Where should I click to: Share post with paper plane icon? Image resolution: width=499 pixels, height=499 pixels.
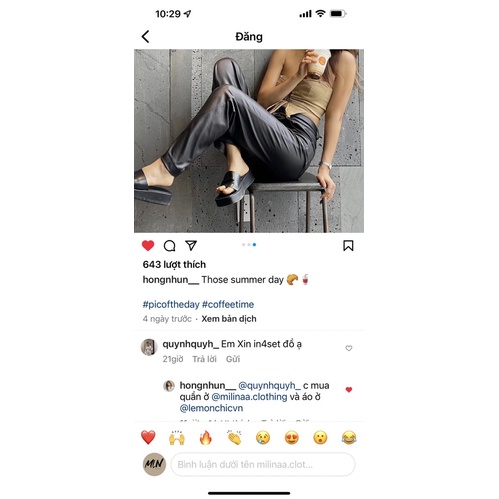[x=191, y=245]
